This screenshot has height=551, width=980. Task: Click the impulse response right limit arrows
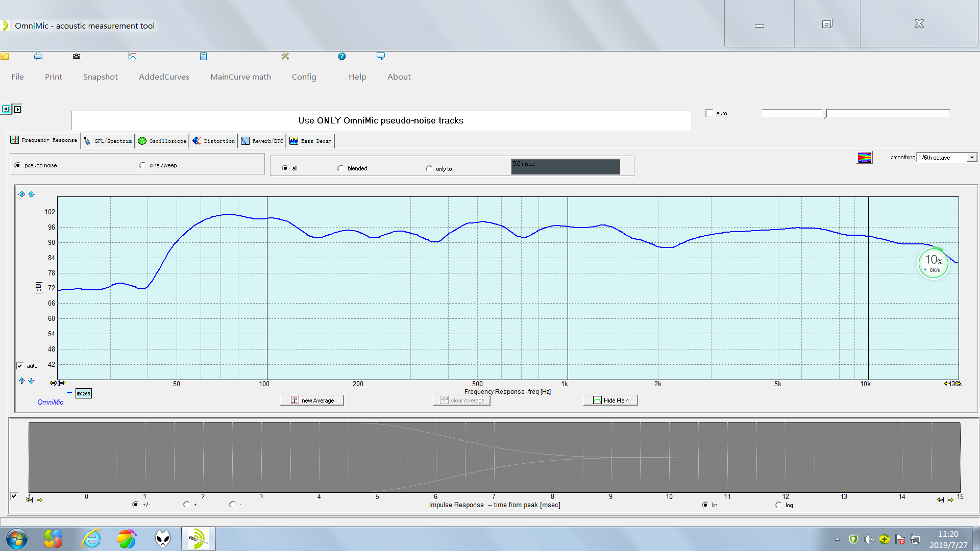[x=945, y=499]
